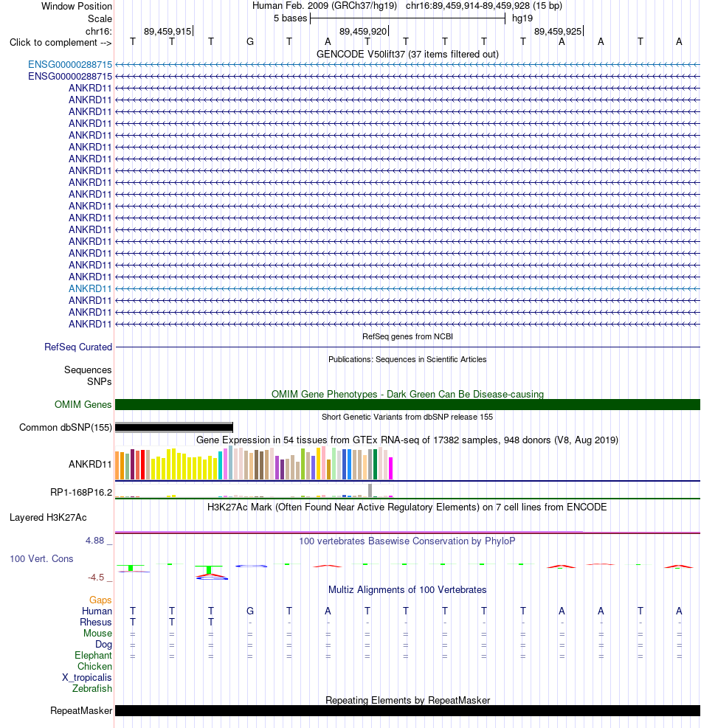Click the RP1-168P16.2 expression label

tap(81, 492)
